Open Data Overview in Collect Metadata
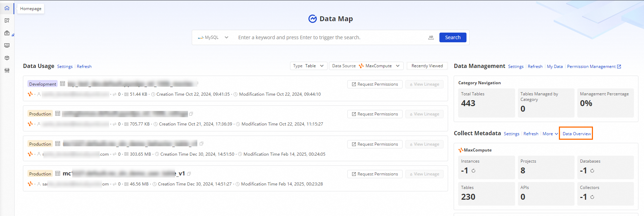644x216 pixels. pyautogui.click(x=577, y=134)
